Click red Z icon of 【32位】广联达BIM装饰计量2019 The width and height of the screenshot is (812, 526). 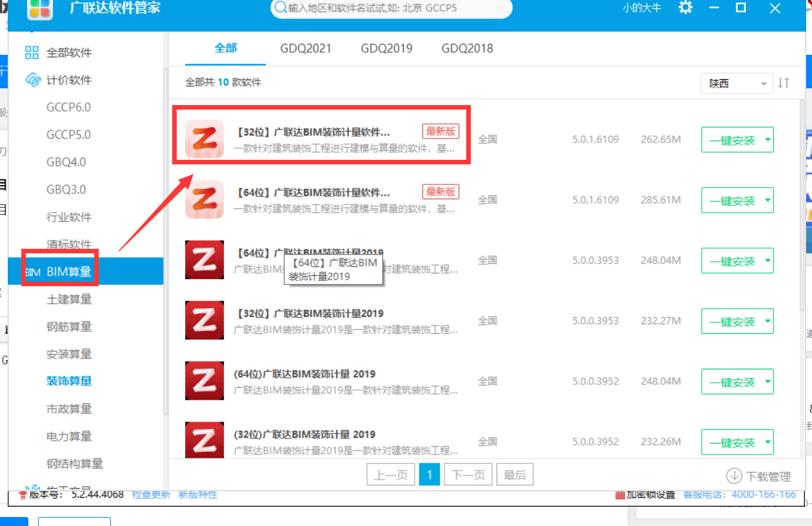click(x=204, y=320)
